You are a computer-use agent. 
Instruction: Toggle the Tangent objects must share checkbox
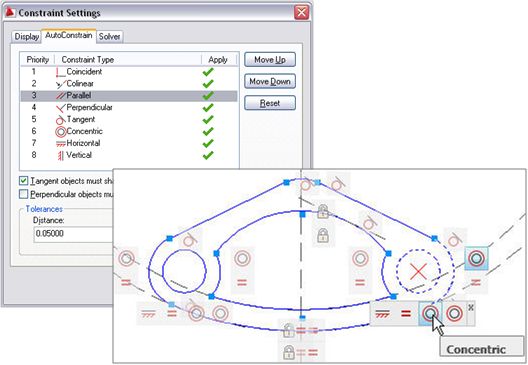coord(24,181)
